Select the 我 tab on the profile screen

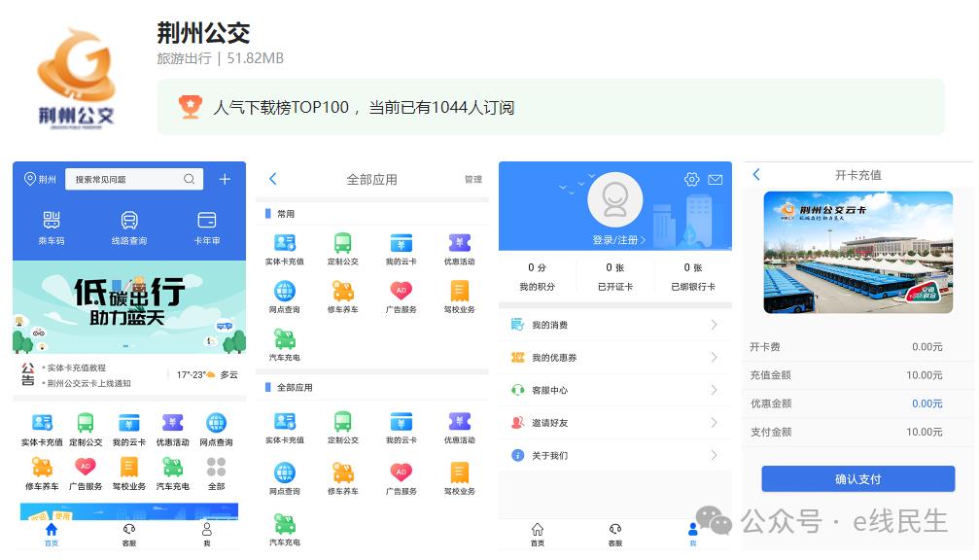pos(692,535)
